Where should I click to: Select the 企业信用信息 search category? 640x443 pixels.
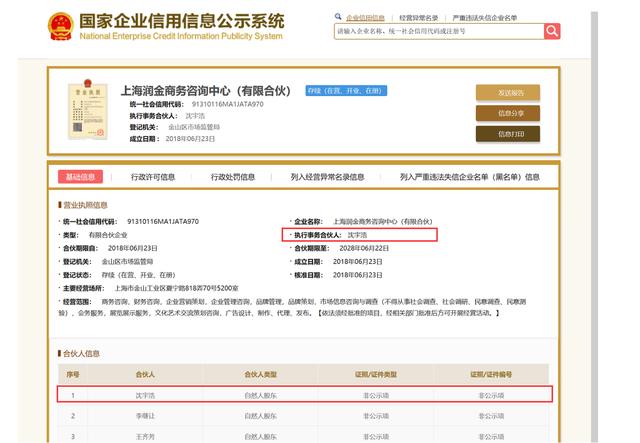click(x=365, y=18)
